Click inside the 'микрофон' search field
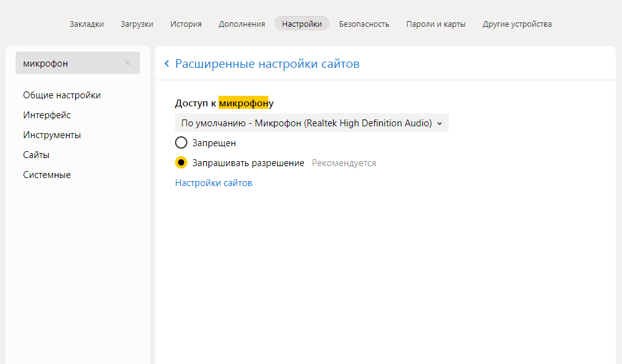This screenshot has width=622, height=364. click(x=68, y=63)
